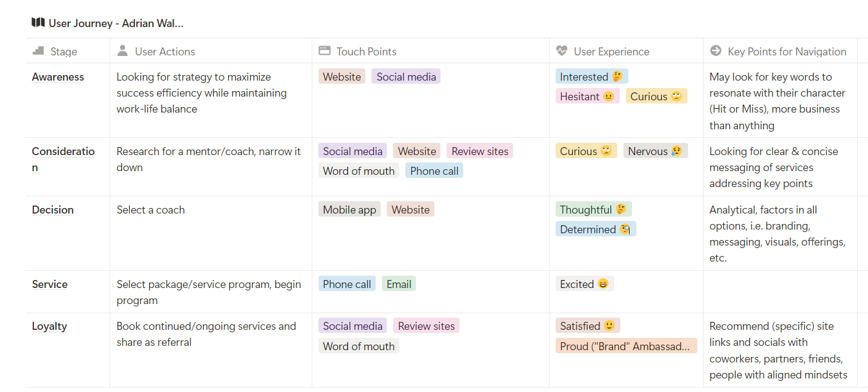Click the User Journey - Adrian Wal... title
868x392 pixels.
pyautogui.click(x=116, y=23)
